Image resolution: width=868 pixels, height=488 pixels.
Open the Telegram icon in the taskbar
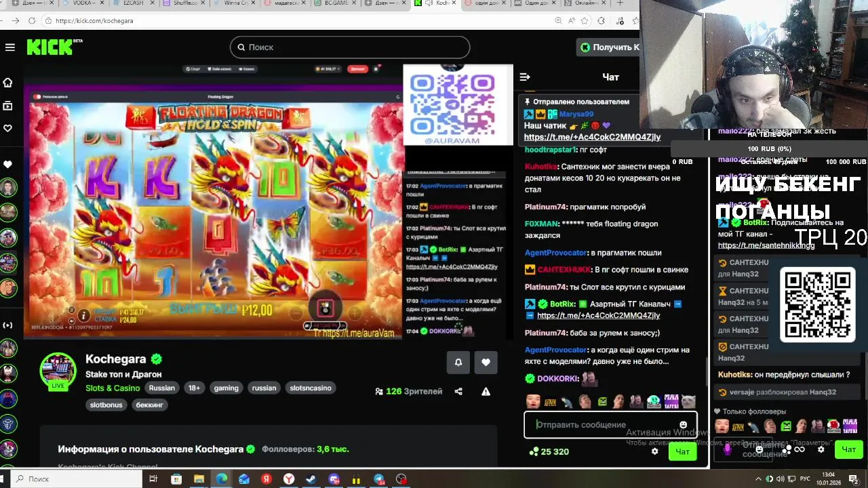379,479
